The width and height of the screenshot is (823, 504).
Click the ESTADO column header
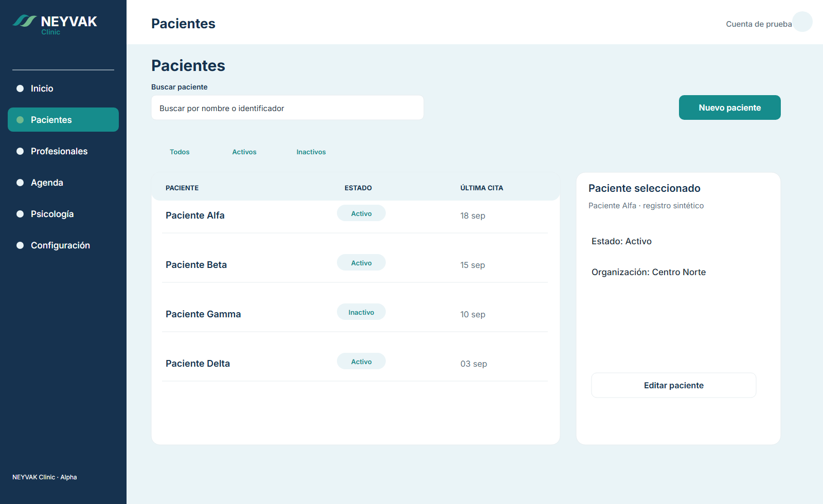pyautogui.click(x=358, y=188)
